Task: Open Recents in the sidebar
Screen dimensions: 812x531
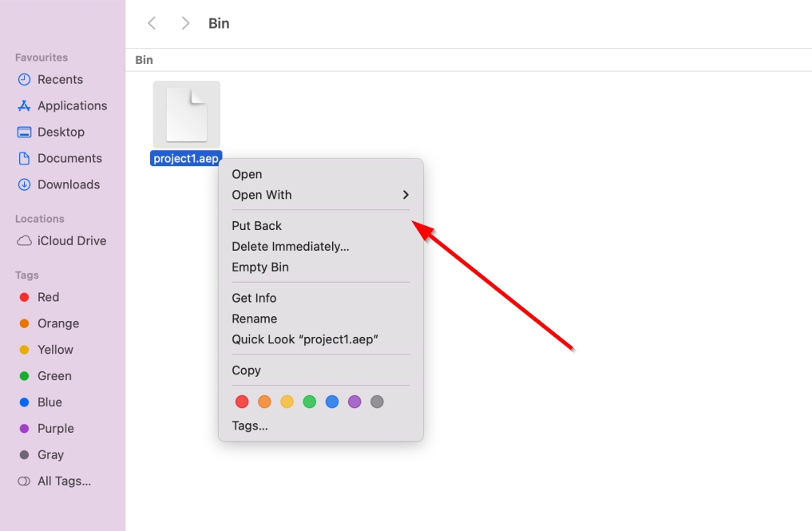Action: (60, 79)
